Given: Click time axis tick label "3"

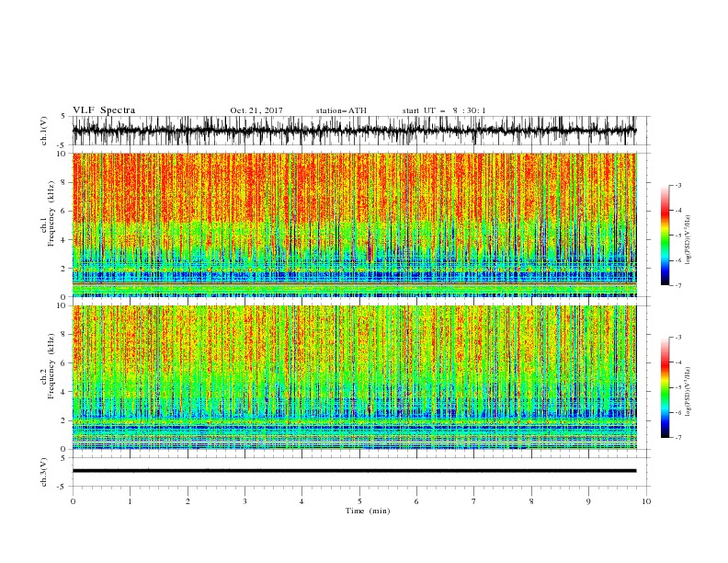Looking at the screenshot, I should [245, 501].
